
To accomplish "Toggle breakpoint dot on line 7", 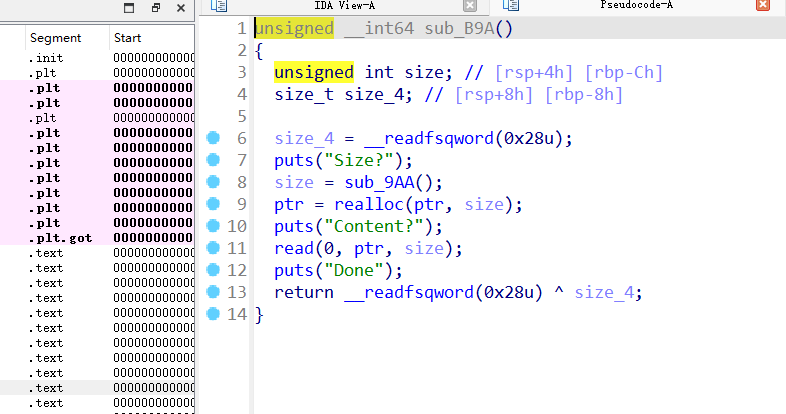I will [x=213, y=160].
